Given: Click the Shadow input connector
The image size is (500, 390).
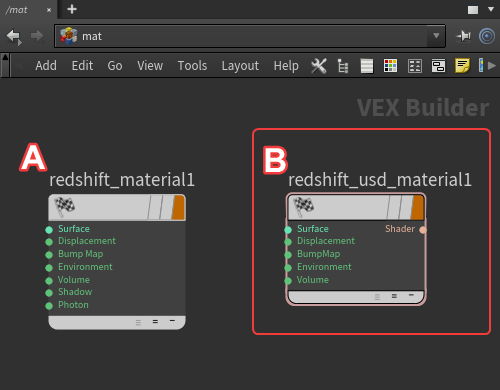Looking at the screenshot, I should [x=49, y=293].
